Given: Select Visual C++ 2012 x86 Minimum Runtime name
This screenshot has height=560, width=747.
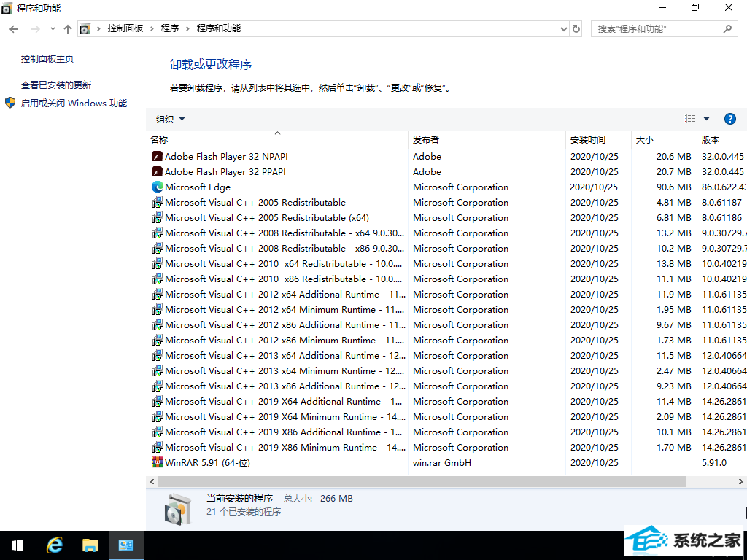Looking at the screenshot, I should point(285,340).
